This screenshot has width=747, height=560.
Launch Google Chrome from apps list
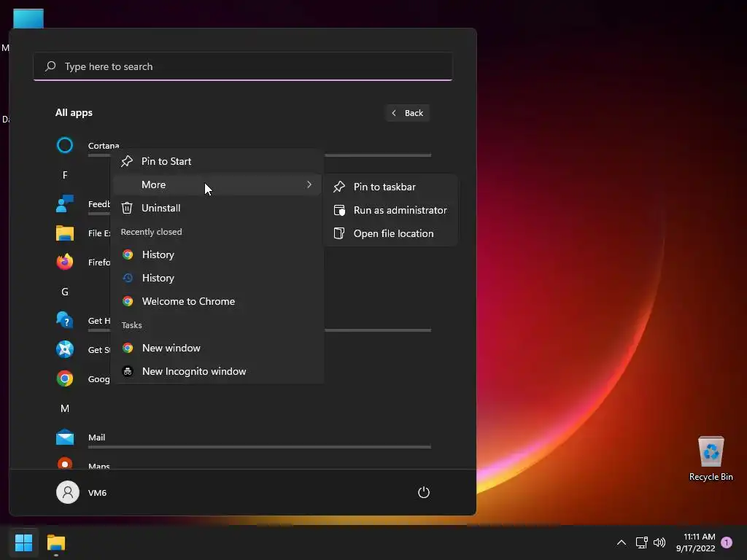pos(65,378)
